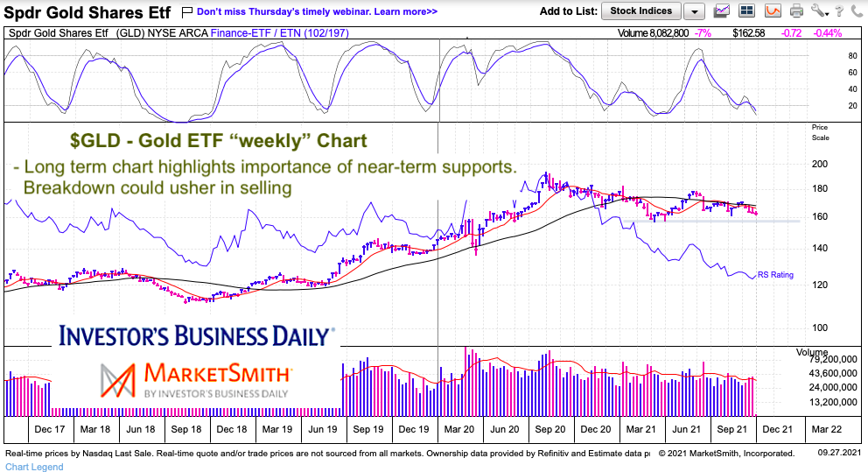The height and width of the screenshot is (472, 868).
Task: Select the Sep 19 date label
Action: click(x=368, y=429)
